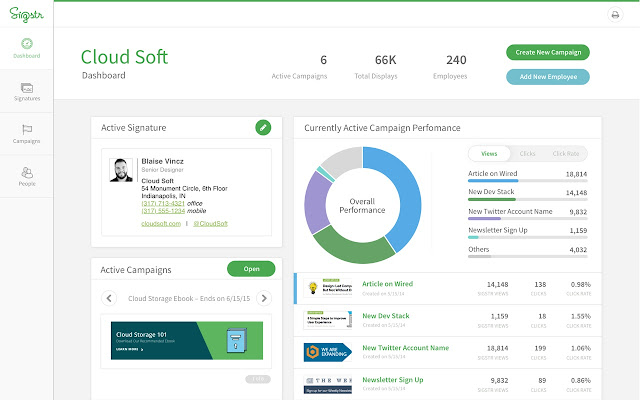Click Newsletter Sign Up progress bar
Image resolution: width=640 pixels, height=400 pixels.
527,237
